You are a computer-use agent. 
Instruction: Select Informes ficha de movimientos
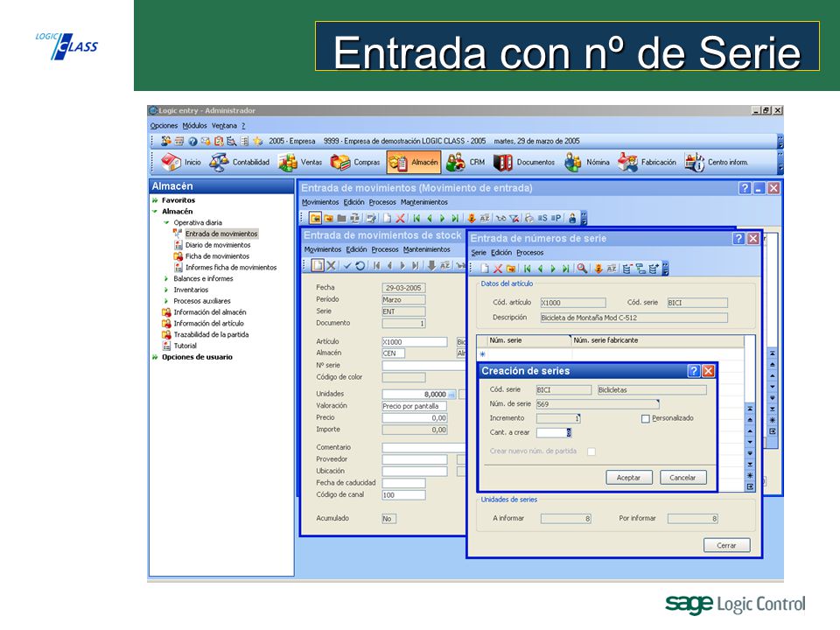pos(231,268)
